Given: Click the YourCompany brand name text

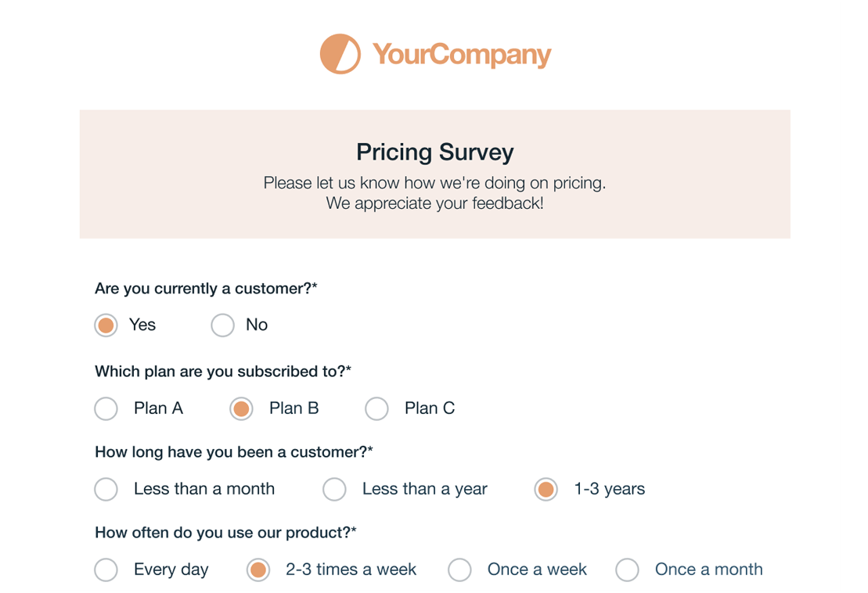Looking at the screenshot, I should point(462,56).
